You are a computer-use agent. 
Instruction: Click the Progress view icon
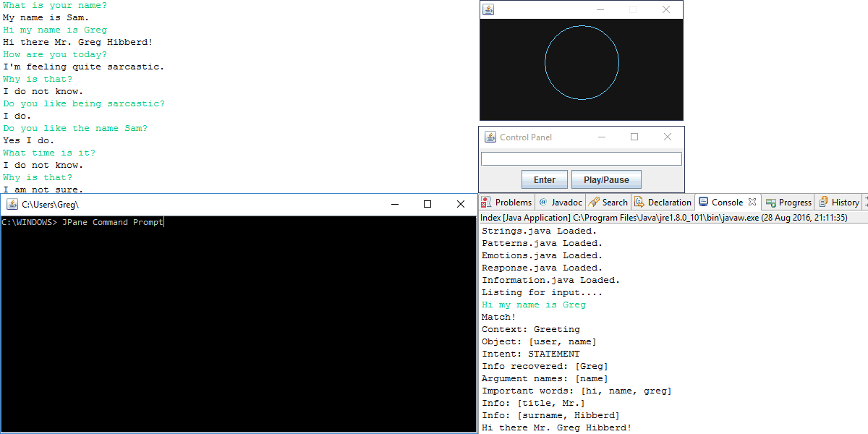(x=771, y=203)
